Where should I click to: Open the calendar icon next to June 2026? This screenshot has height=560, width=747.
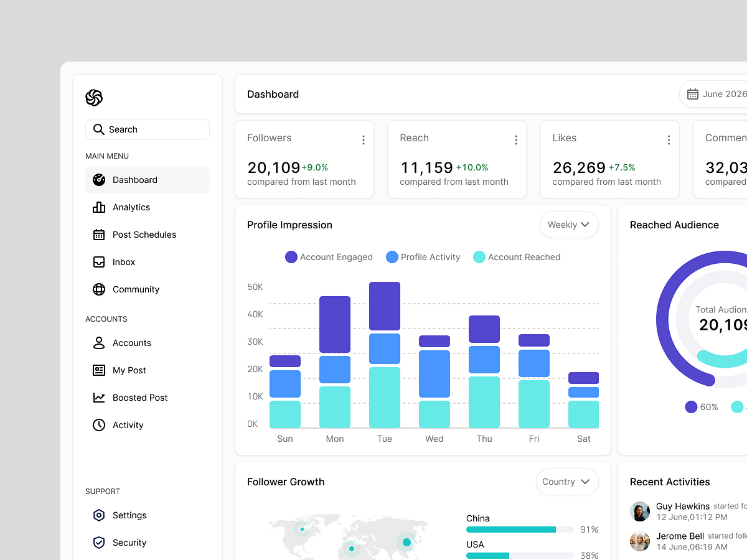(x=692, y=94)
